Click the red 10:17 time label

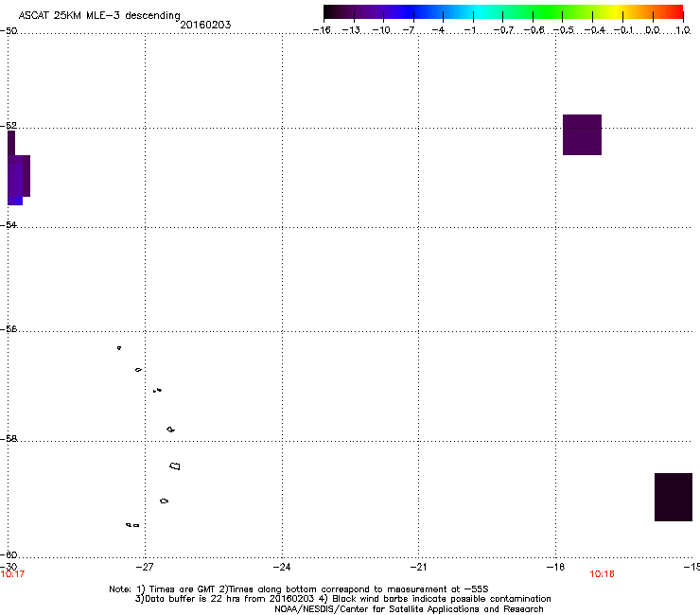tap(12, 574)
